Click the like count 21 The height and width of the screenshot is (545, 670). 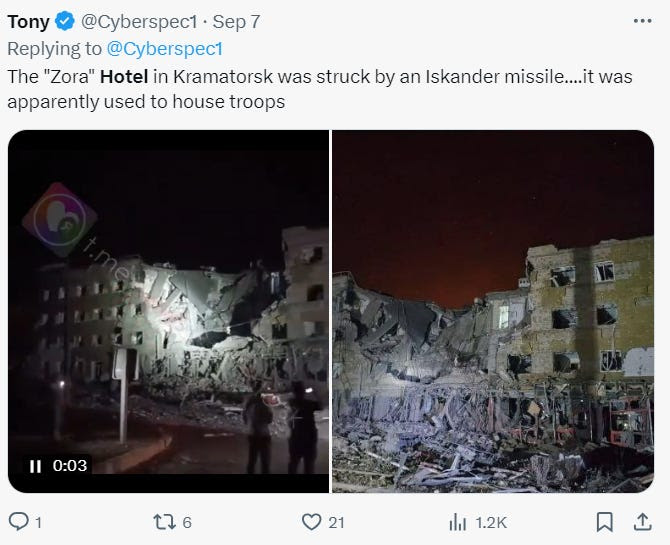336,522
